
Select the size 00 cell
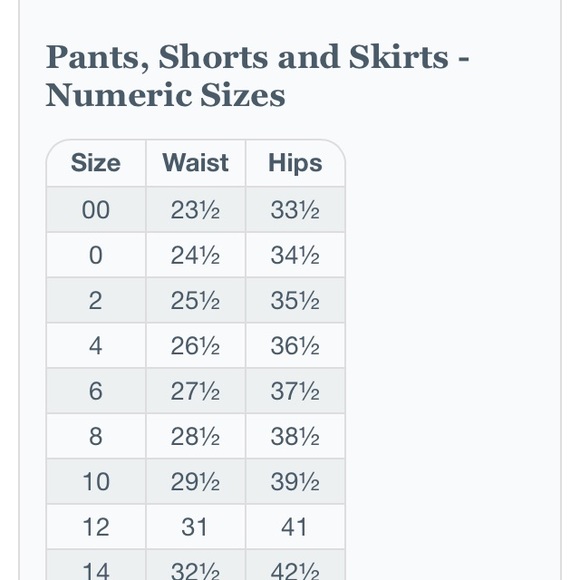coord(96,210)
